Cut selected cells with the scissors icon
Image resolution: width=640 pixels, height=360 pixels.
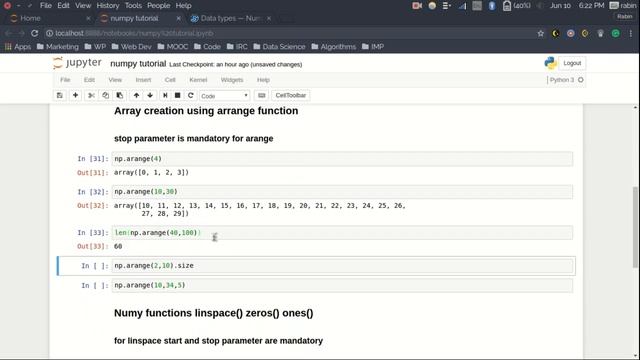pos(91,96)
